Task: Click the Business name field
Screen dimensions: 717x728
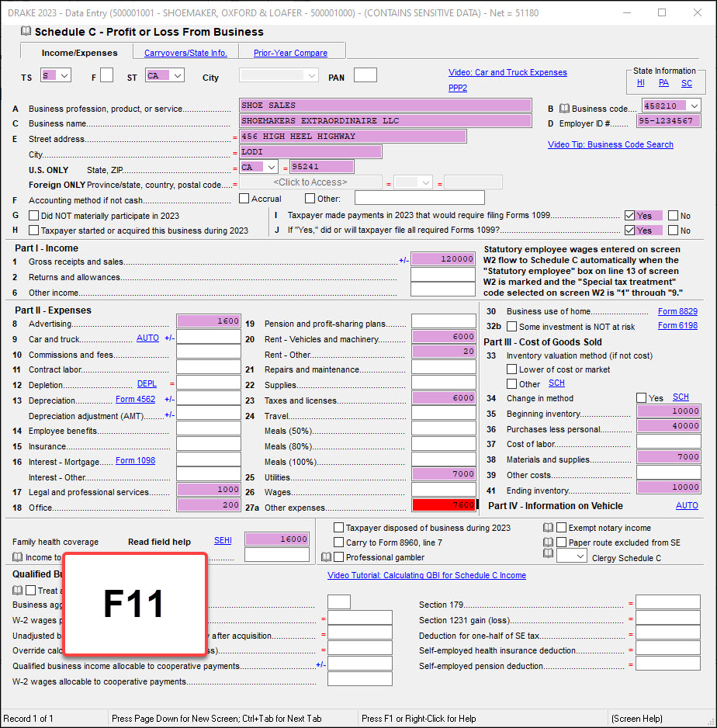Action: [386, 121]
